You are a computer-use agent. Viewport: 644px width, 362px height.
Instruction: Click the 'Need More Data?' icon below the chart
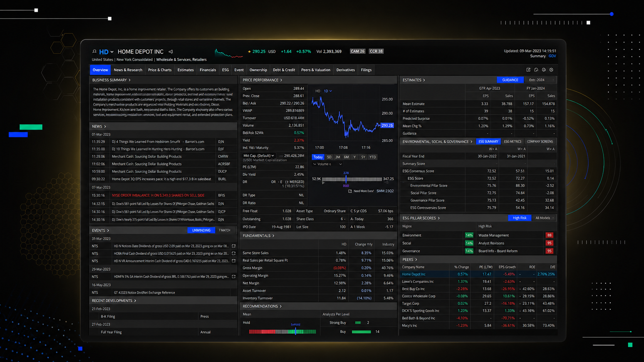350,191
